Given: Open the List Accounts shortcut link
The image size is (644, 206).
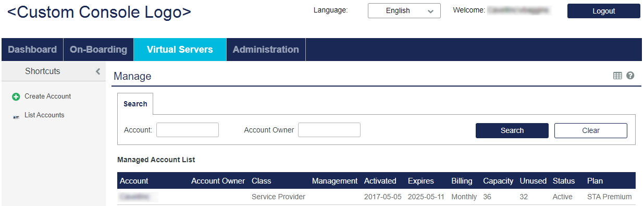Looking at the screenshot, I should (x=44, y=115).
